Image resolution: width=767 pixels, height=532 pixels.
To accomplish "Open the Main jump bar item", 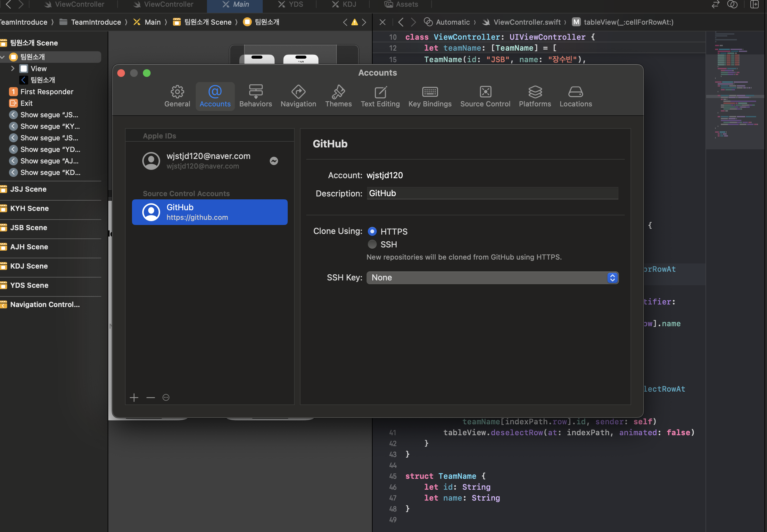I will (147, 22).
